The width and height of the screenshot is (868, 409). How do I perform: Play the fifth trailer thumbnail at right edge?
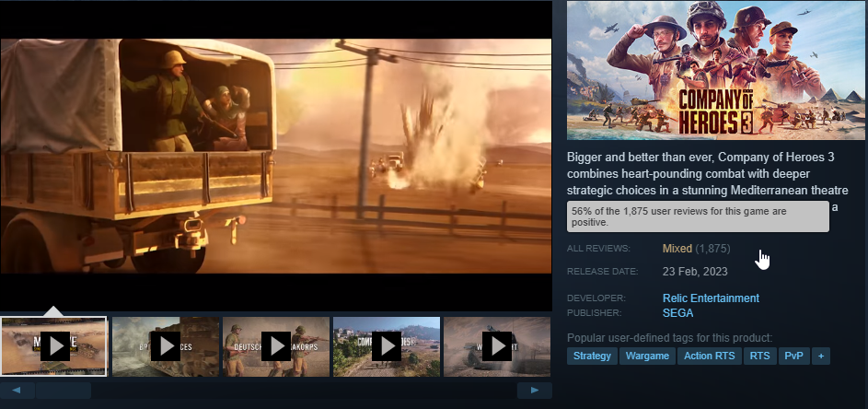[x=497, y=346]
